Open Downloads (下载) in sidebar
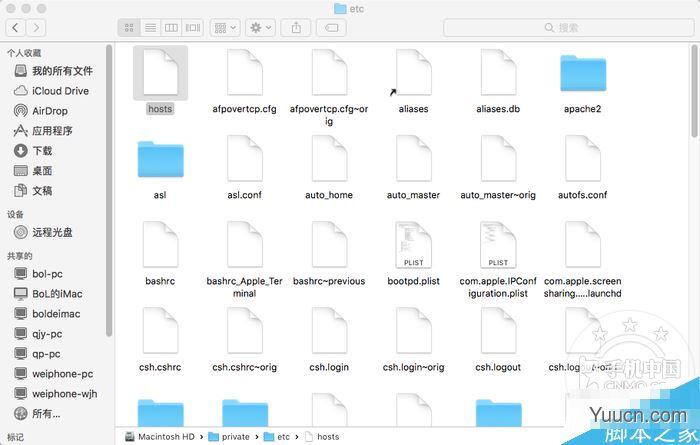This screenshot has width=700, height=445. (x=33, y=150)
